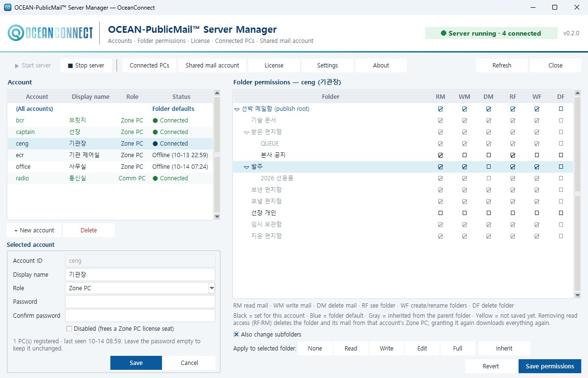Click the app icon in the title bar
The image size is (588, 378).
tap(8, 8)
